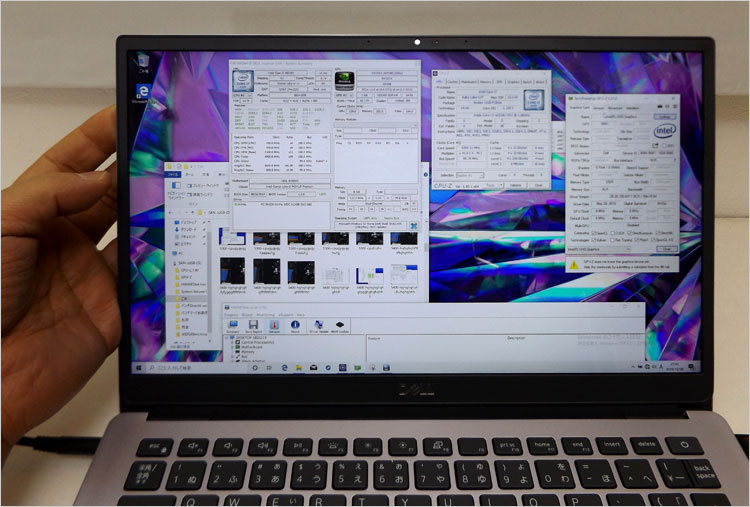Toggle DirectML checkbox in GPU-Z
This screenshot has height=507, width=750.
coord(656,233)
